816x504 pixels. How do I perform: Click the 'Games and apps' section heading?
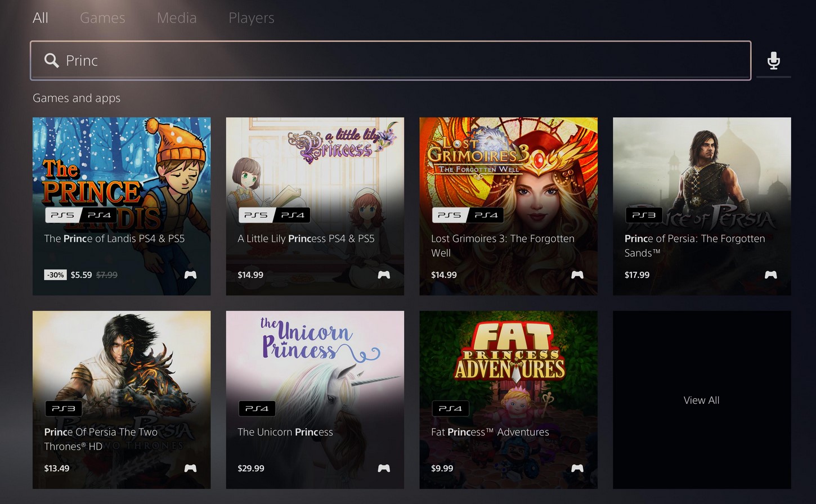(x=77, y=98)
